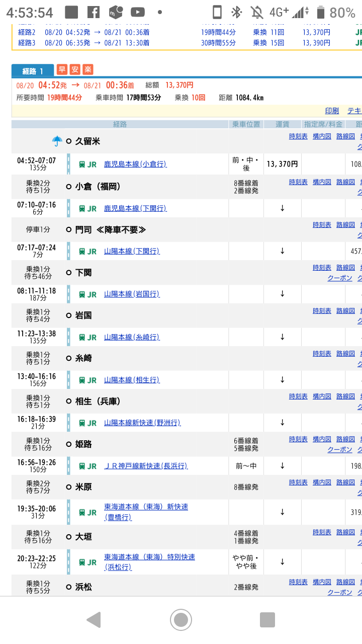This screenshot has width=362, height=644.
Task: Open the クーポン link for 下関
Action: click(340, 278)
